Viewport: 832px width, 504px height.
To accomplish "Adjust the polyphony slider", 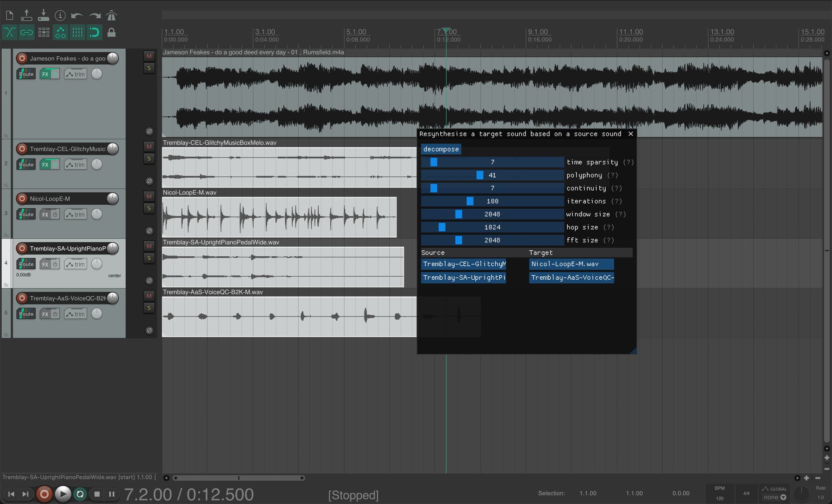I will (x=492, y=175).
